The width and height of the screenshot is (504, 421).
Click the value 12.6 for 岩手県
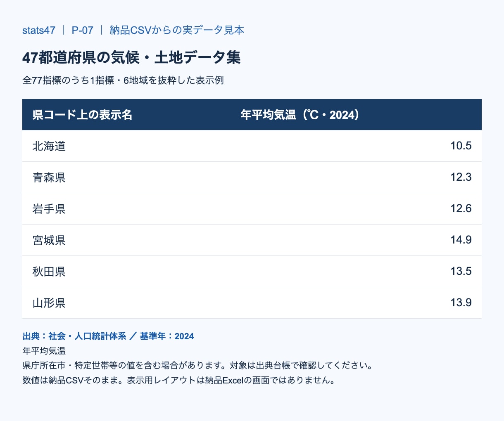pos(461,208)
